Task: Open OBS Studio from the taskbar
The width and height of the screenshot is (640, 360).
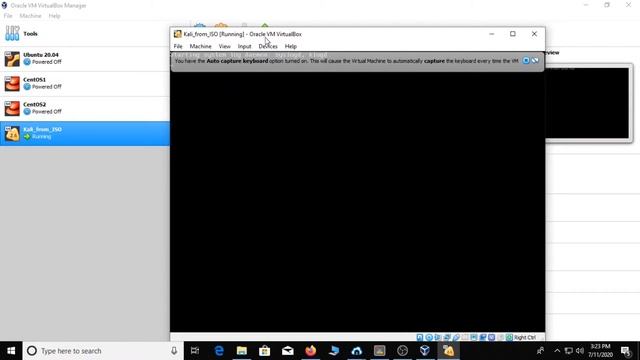Action: (402, 351)
